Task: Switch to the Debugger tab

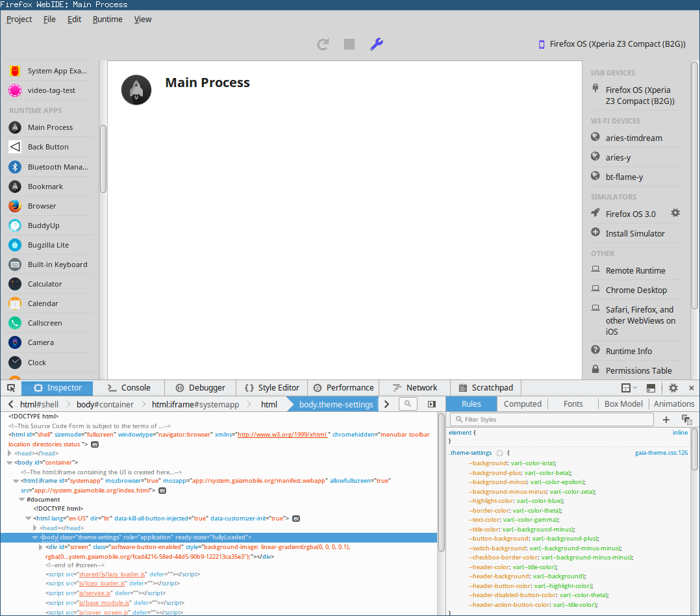Action: tap(200, 388)
